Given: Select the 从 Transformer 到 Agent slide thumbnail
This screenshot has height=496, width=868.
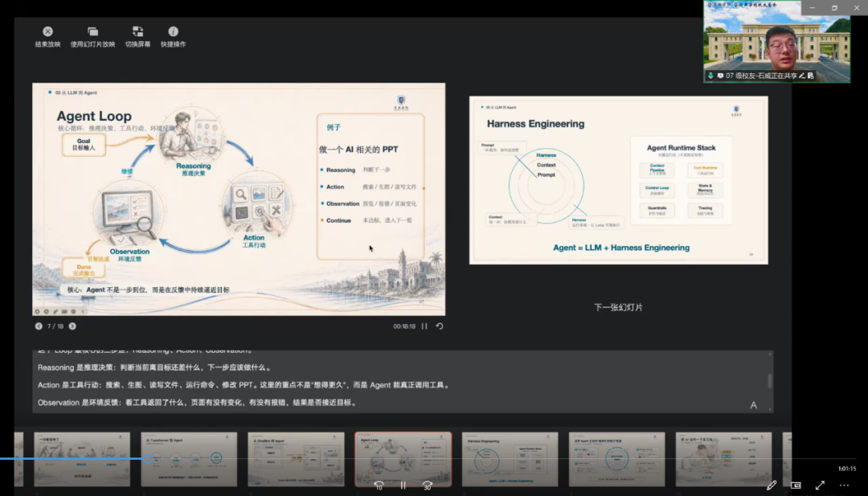Looking at the screenshot, I should pyautogui.click(x=189, y=460).
